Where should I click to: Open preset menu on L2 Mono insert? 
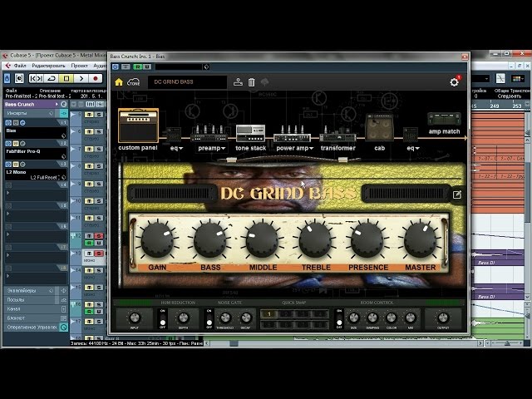point(63,177)
